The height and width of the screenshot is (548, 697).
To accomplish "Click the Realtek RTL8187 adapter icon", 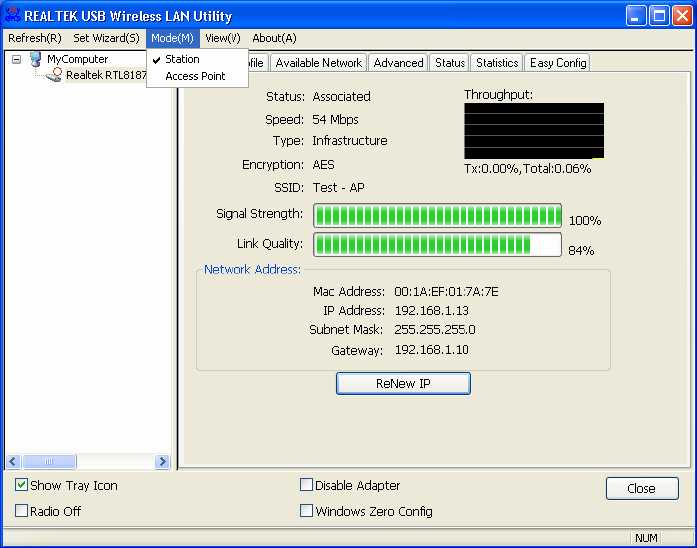I will point(54,75).
